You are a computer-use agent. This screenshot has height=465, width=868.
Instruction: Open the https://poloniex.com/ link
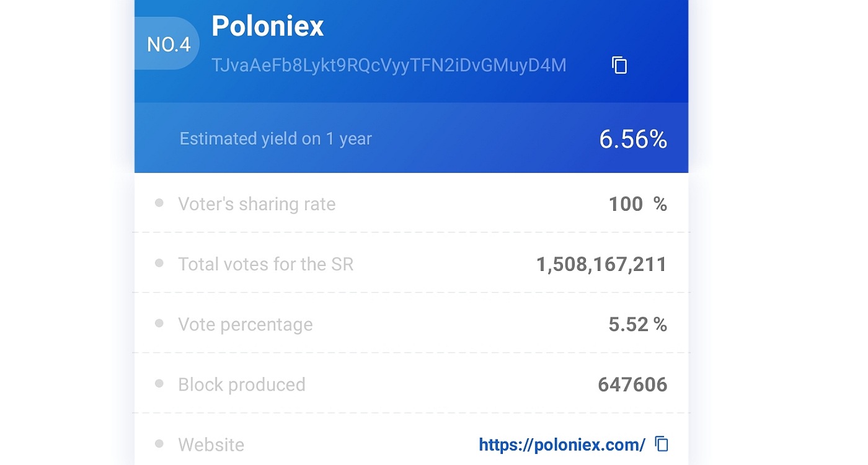coord(562,445)
